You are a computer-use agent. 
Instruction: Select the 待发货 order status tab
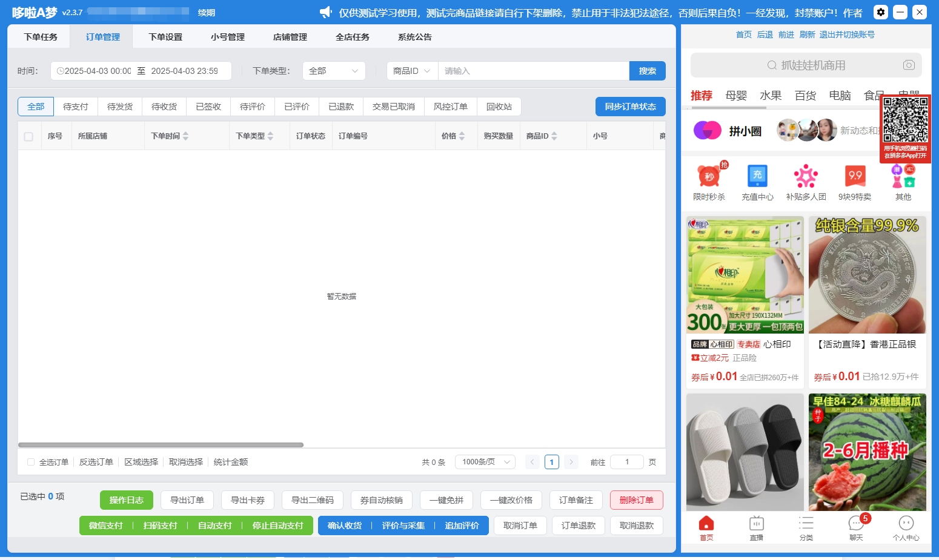120,107
